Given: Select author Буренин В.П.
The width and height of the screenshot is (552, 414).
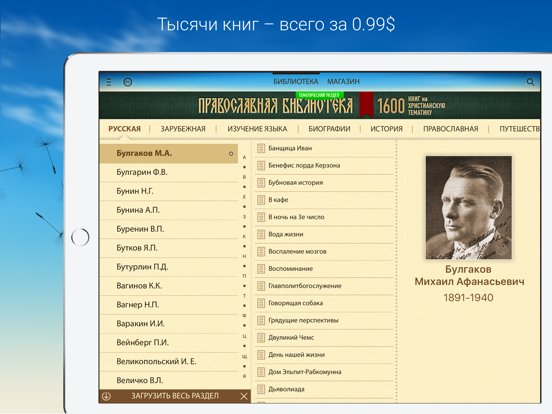Looking at the screenshot, I should pos(169,229).
